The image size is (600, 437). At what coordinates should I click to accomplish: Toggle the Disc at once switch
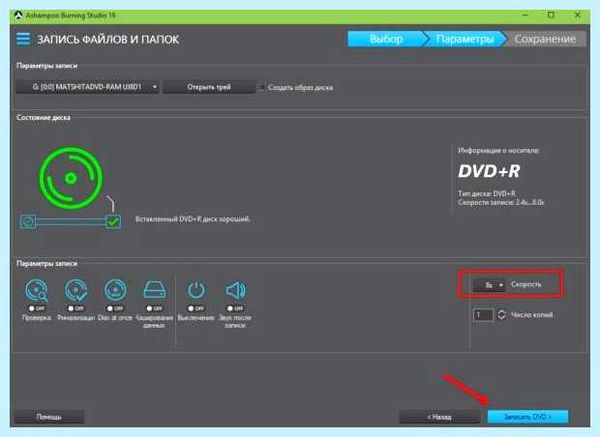(x=115, y=308)
